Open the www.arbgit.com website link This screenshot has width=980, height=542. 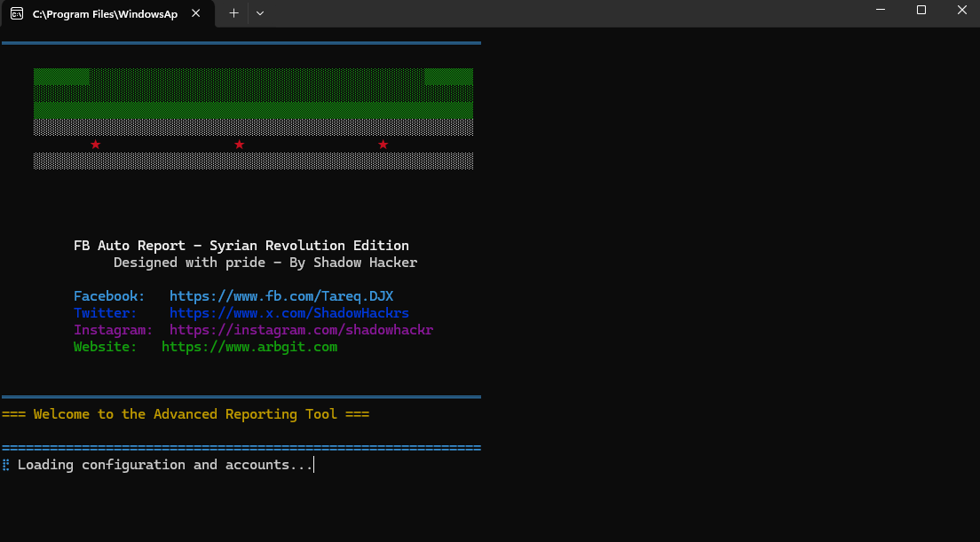[249, 347]
